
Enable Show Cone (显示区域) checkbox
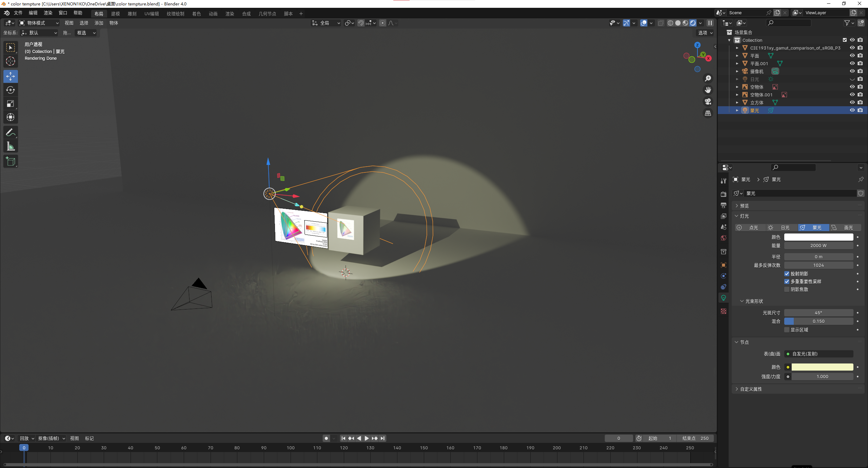[x=787, y=330]
